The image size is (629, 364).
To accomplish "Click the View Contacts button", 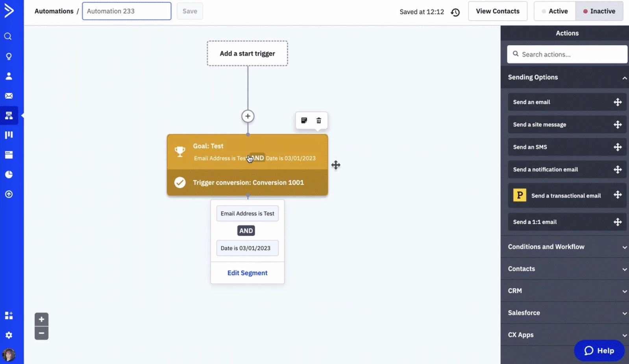I will pyautogui.click(x=498, y=11).
